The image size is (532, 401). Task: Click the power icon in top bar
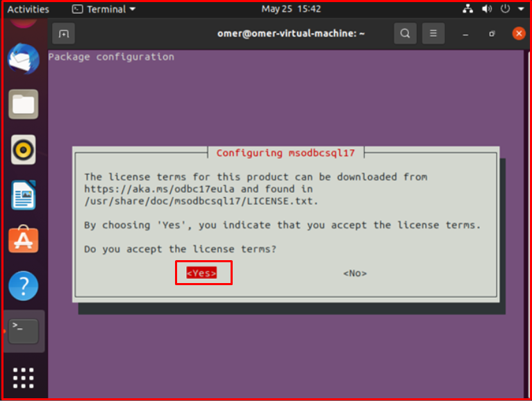pos(505,9)
